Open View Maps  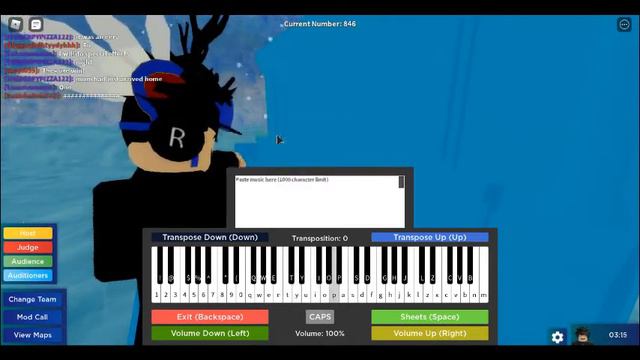32,335
